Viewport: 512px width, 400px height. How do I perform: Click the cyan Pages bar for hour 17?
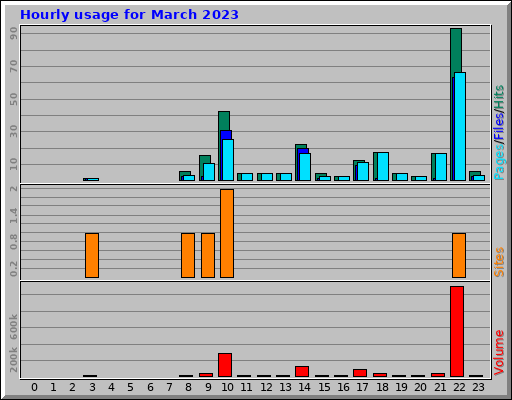coord(363,172)
